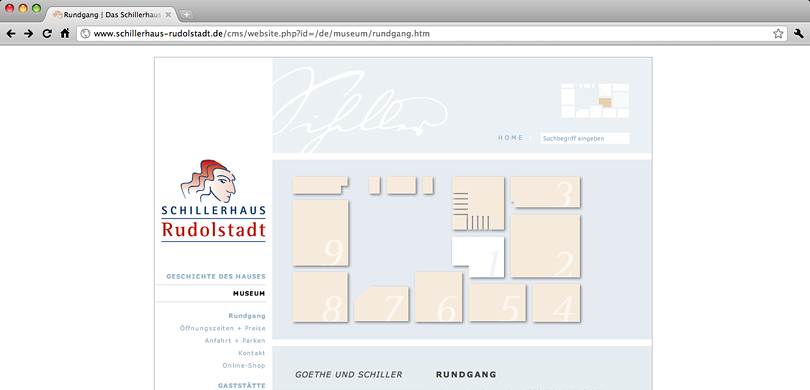Click the browser forward arrow

[28, 34]
